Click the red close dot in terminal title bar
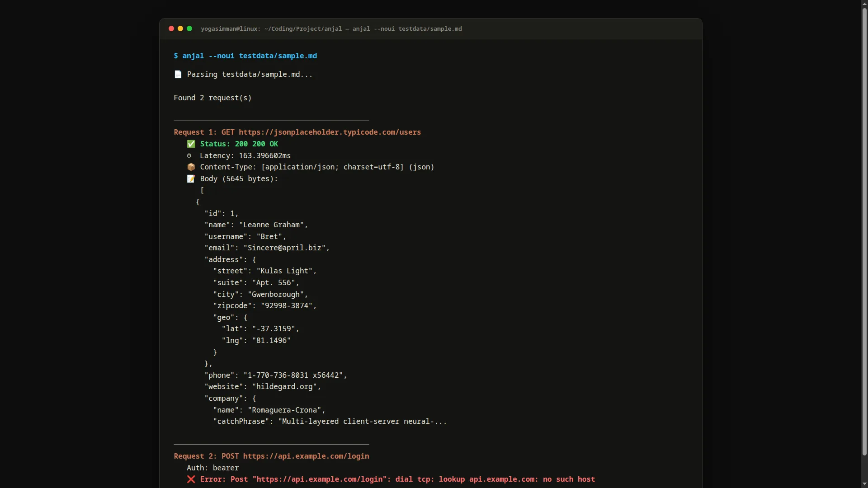The width and height of the screenshot is (868, 488). (171, 28)
